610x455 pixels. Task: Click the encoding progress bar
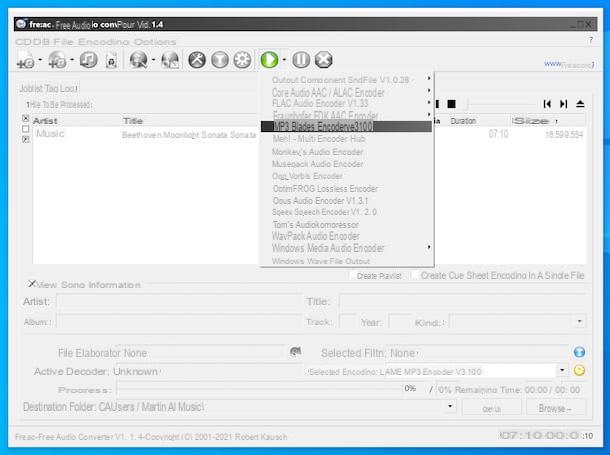point(259,389)
